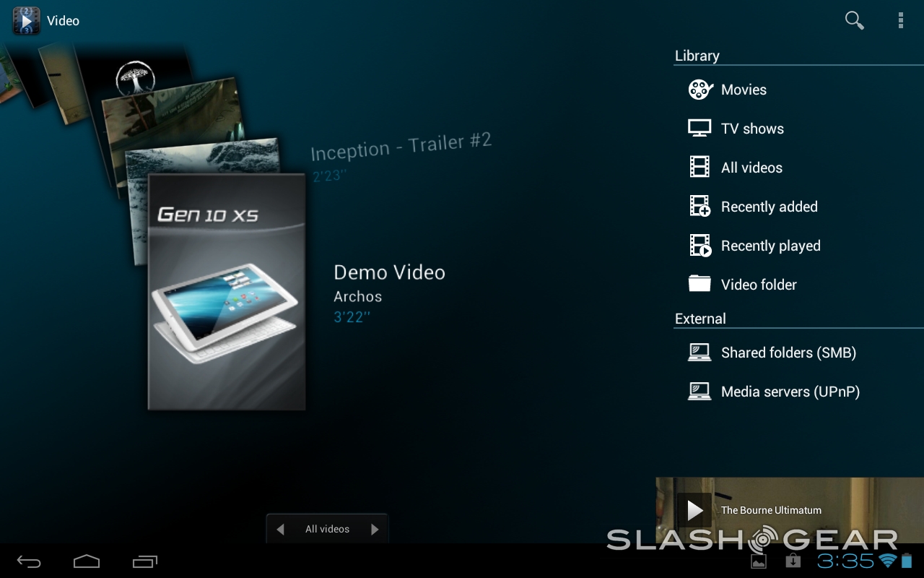Open the search magnifier
924x578 pixels.
click(855, 20)
